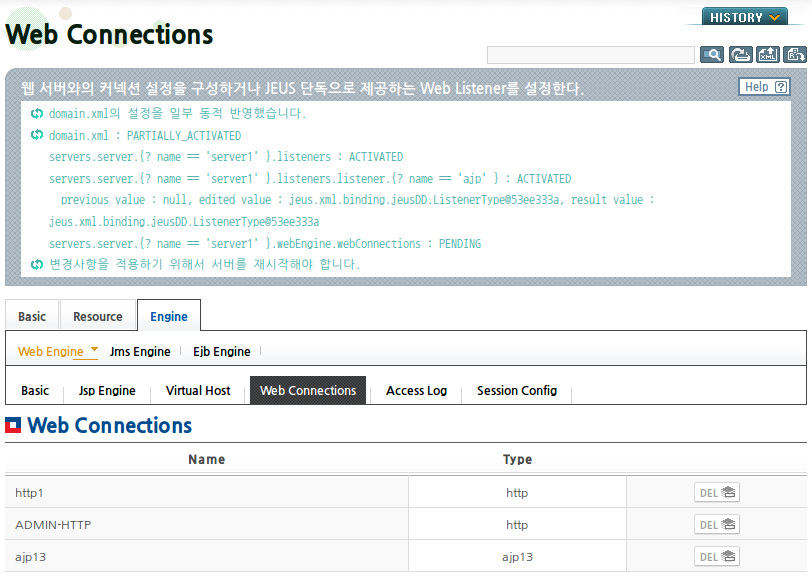812x579 pixels.
Task: Select the Engine tab
Action: point(169,316)
